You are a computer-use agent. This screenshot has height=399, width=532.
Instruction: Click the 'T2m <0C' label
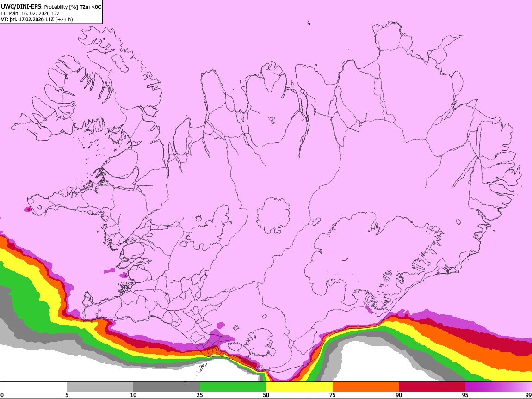[90, 7]
